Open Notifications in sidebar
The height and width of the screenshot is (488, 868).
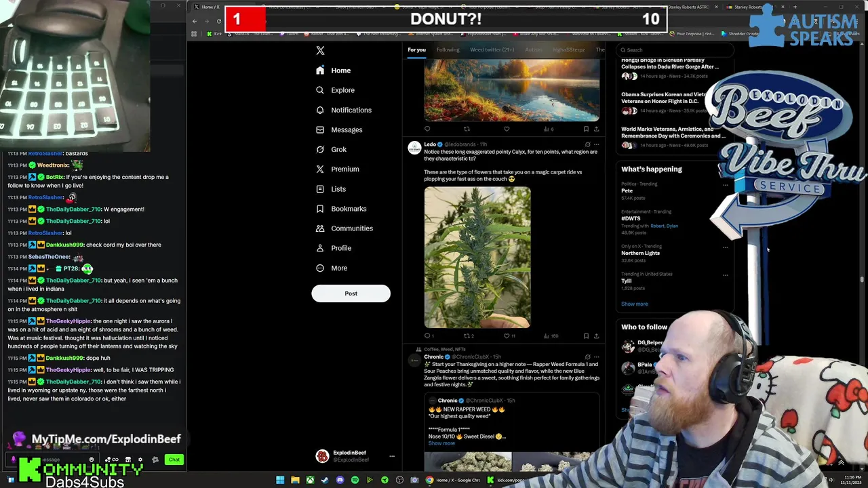click(x=343, y=110)
